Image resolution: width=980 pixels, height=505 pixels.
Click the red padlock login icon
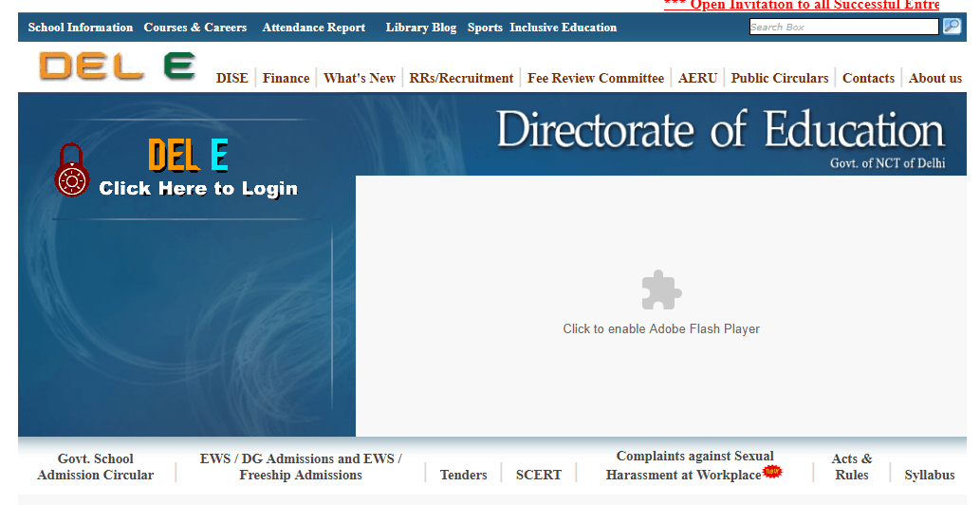(x=71, y=171)
